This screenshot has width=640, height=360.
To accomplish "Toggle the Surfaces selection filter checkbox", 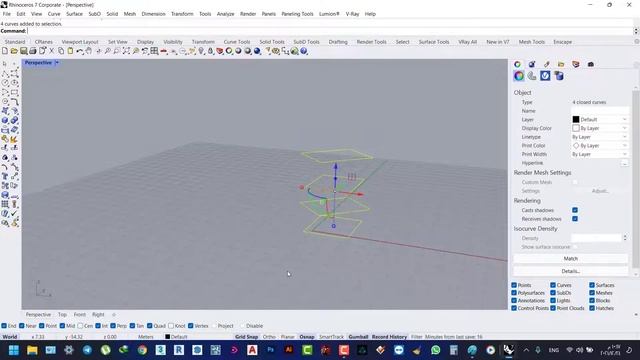I will (591, 285).
